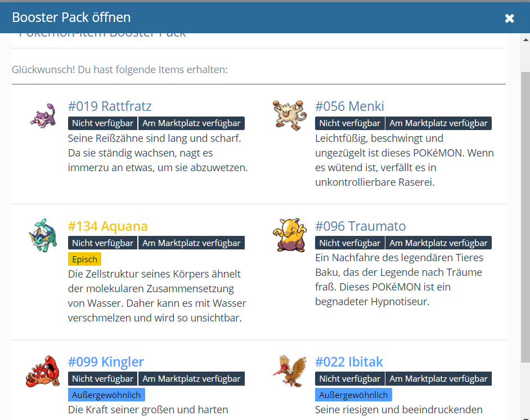Select the Traumato sprite image
530x420 pixels.
click(x=290, y=235)
